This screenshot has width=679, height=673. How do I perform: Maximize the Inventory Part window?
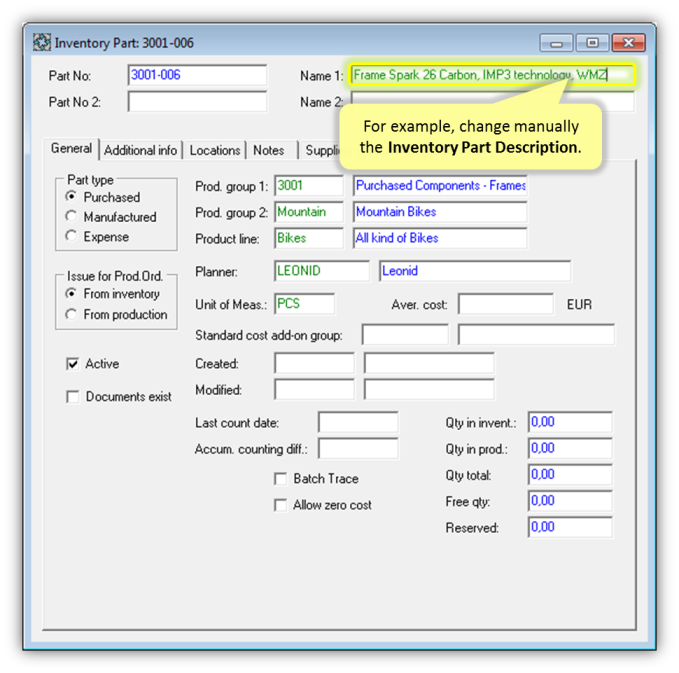click(x=592, y=43)
